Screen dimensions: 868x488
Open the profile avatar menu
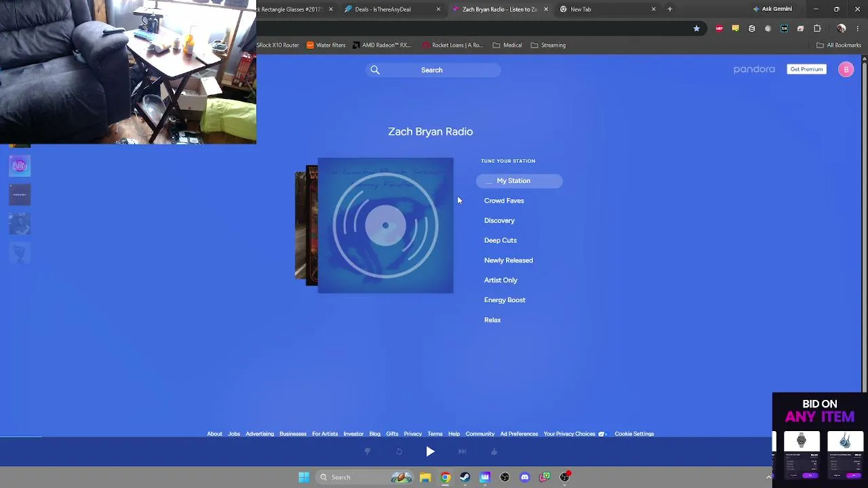(x=846, y=69)
